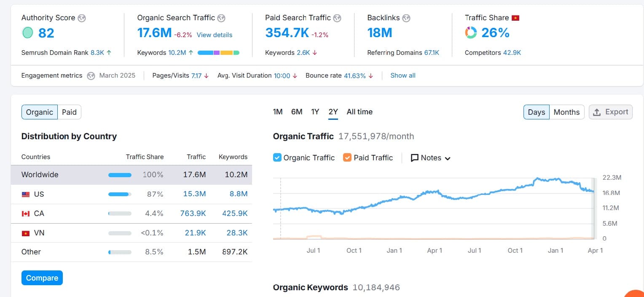Screen dimensions: 644x297
Task: Click the yellow segment of the keywords bar
Action: 226,53
